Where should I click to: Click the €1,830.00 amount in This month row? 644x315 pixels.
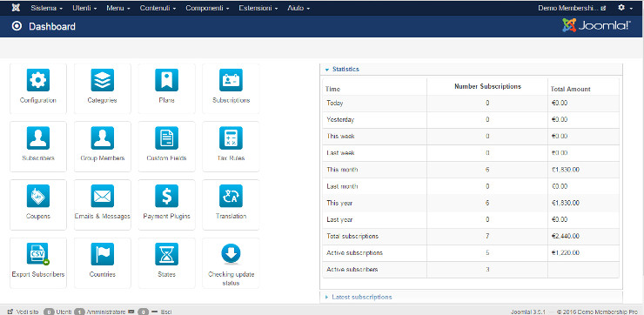point(566,170)
